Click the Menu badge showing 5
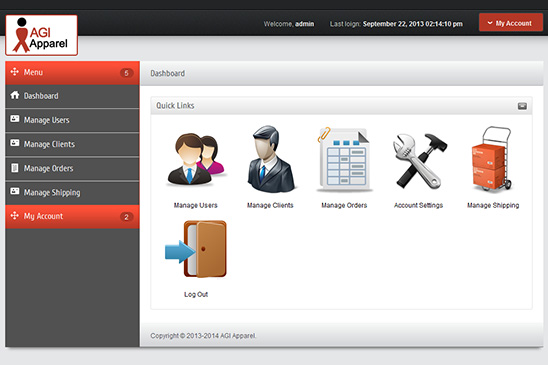Viewport: 548px width, 365px height. point(127,73)
